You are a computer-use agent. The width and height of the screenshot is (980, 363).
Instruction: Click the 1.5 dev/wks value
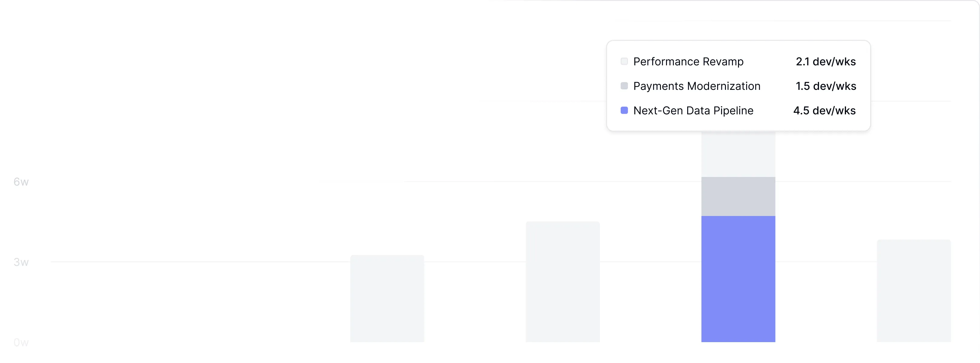tap(825, 86)
